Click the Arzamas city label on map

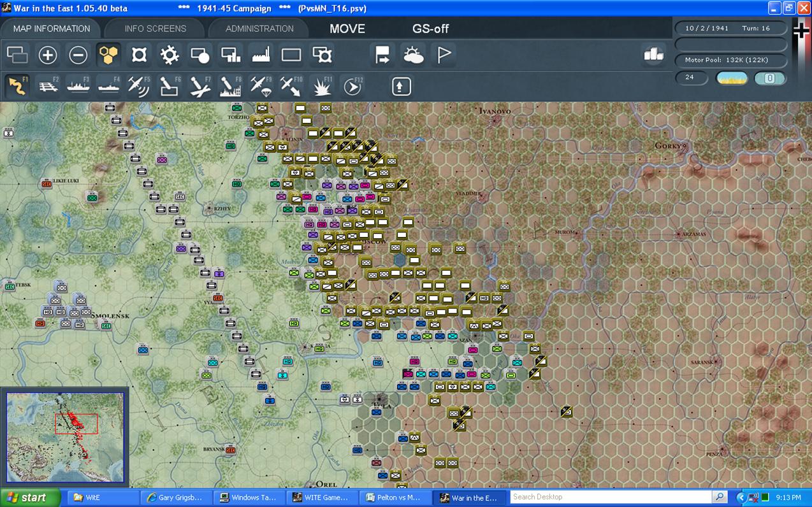point(695,234)
